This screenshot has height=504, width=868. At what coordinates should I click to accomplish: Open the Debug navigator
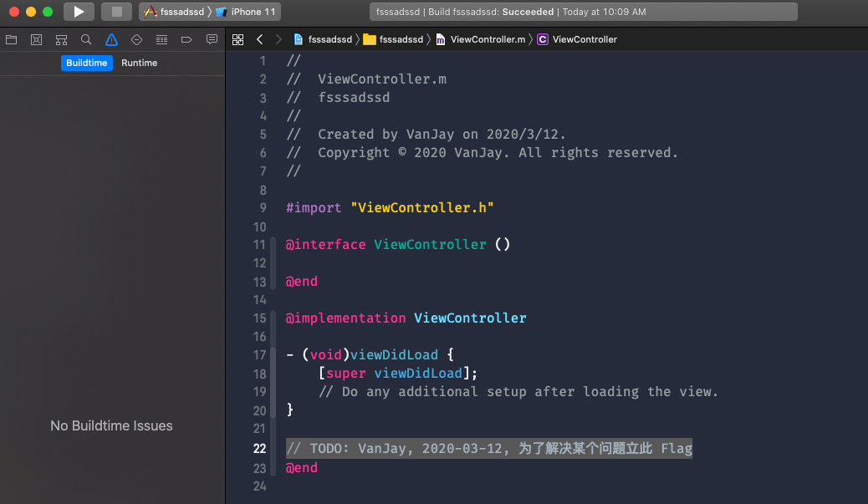pos(161,39)
